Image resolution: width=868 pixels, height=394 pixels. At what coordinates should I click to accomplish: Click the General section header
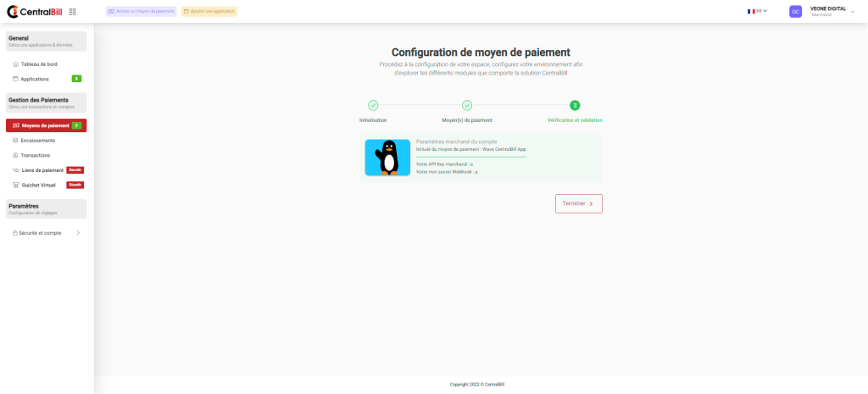pyautogui.click(x=47, y=41)
